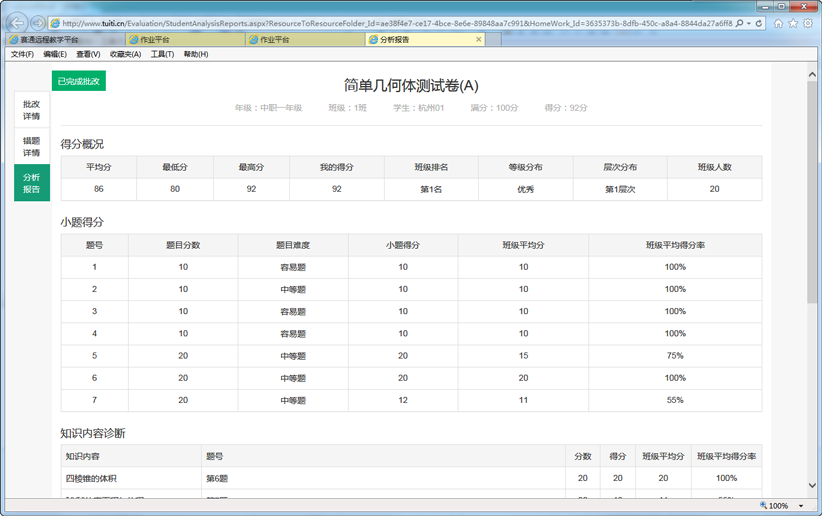Image resolution: width=822 pixels, height=516 pixels.
Task: Click the search magnifier in address bar
Action: pyautogui.click(x=739, y=23)
